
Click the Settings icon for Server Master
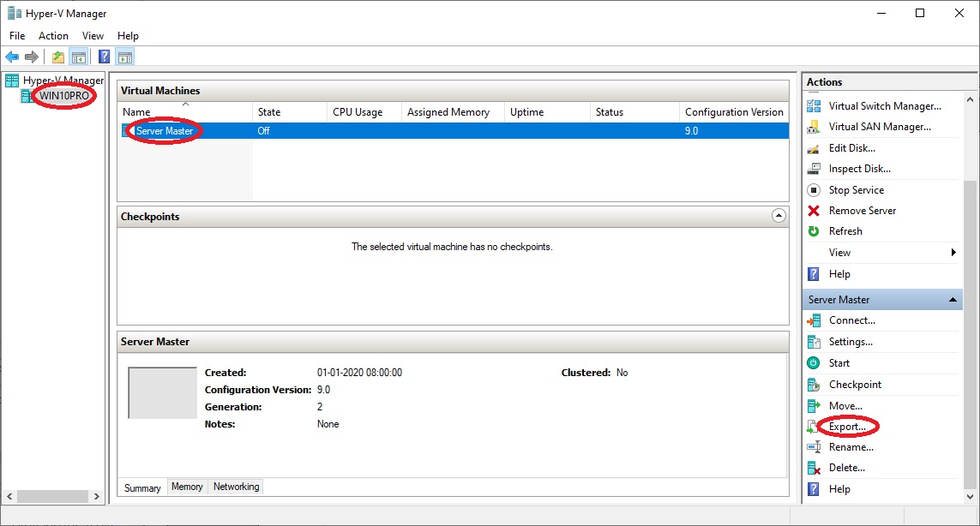[814, 342]
